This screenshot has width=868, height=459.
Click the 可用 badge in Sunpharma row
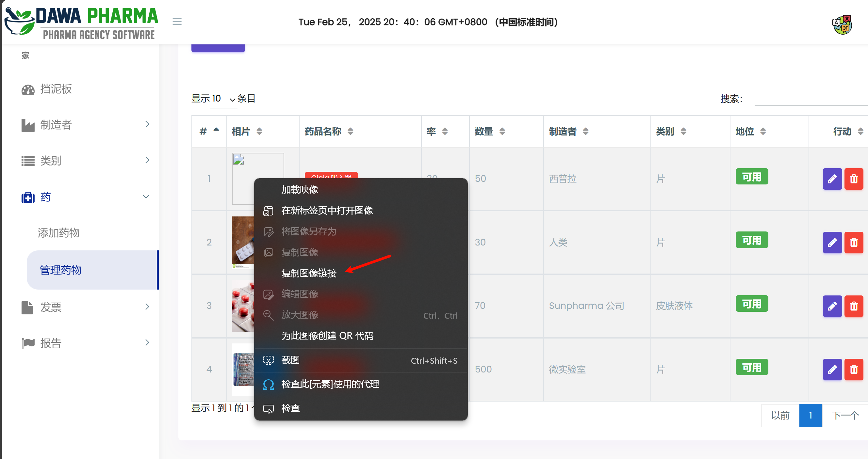click(752, 304)
